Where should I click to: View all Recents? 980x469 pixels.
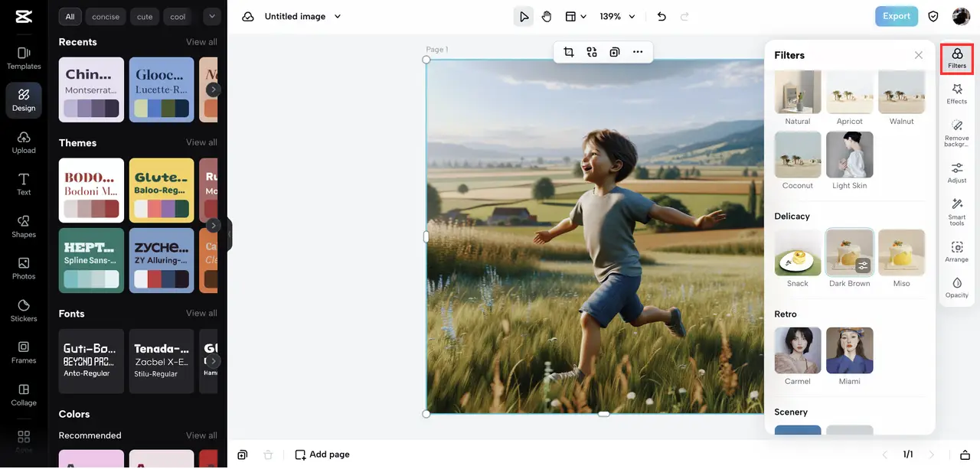coord(201,42)
